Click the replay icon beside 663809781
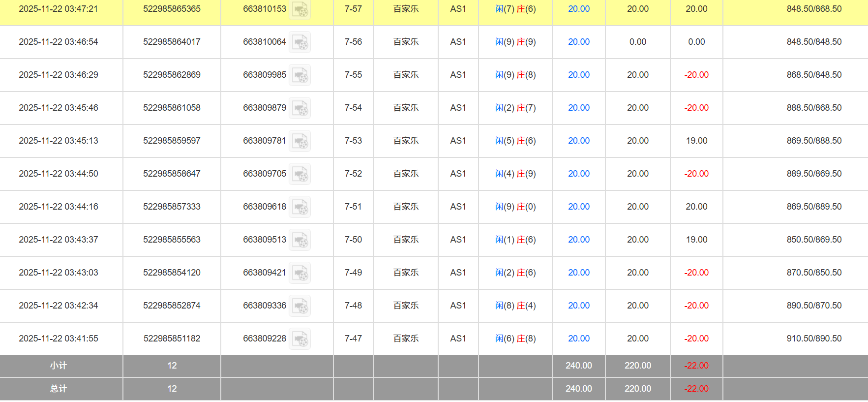 (x=299, y=141)
